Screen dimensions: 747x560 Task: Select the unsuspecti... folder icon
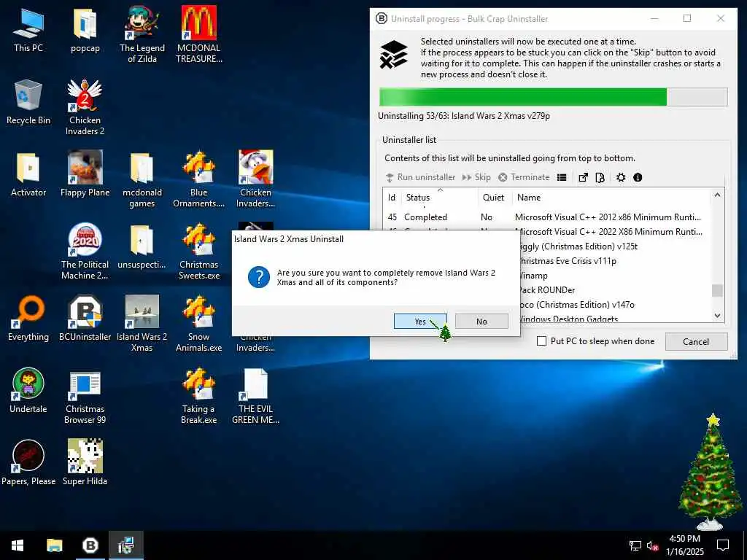tap(142, 246)
